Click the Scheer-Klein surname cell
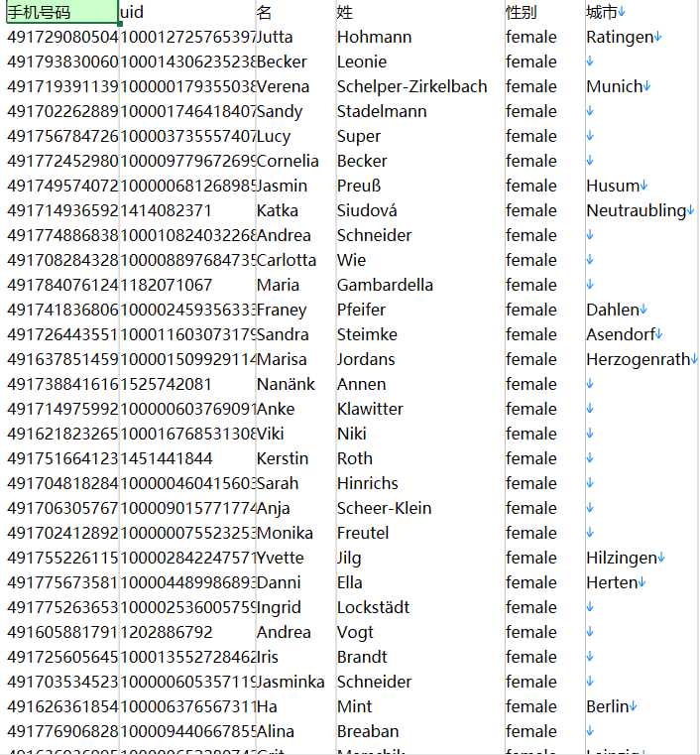 [420, 508]
